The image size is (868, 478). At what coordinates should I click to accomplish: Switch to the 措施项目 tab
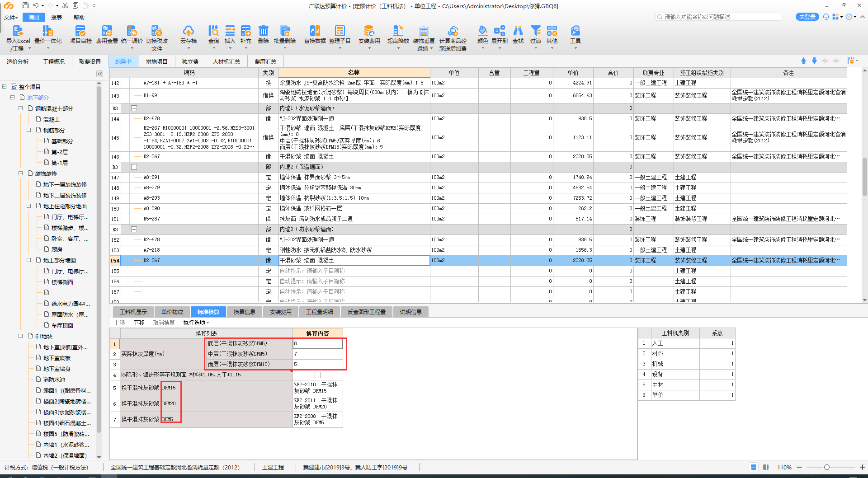156,61
